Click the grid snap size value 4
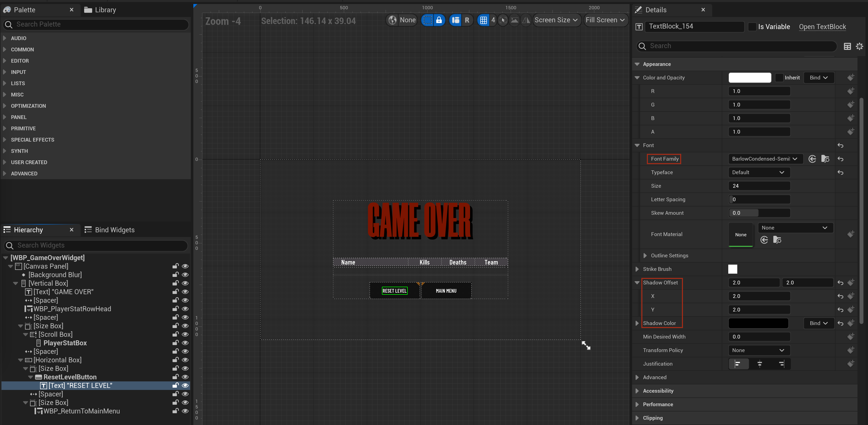 [x=493, y=20]
